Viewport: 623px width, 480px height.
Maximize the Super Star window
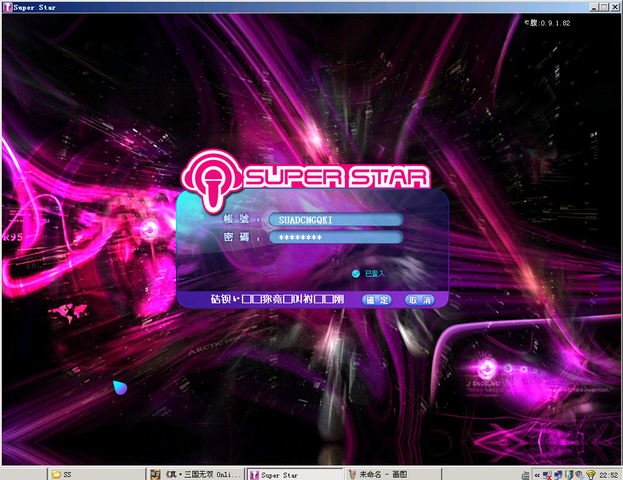(604, 7)
